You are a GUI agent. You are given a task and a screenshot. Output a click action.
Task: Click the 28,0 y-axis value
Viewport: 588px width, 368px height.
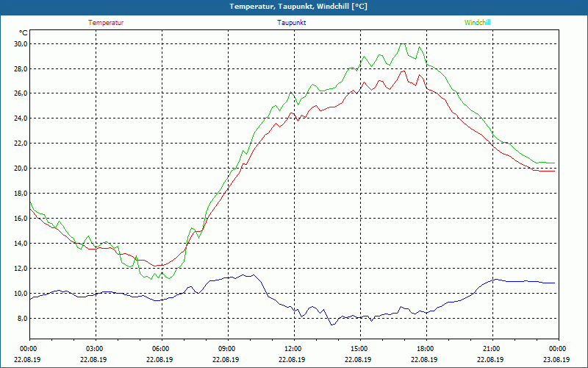[21, 68]
